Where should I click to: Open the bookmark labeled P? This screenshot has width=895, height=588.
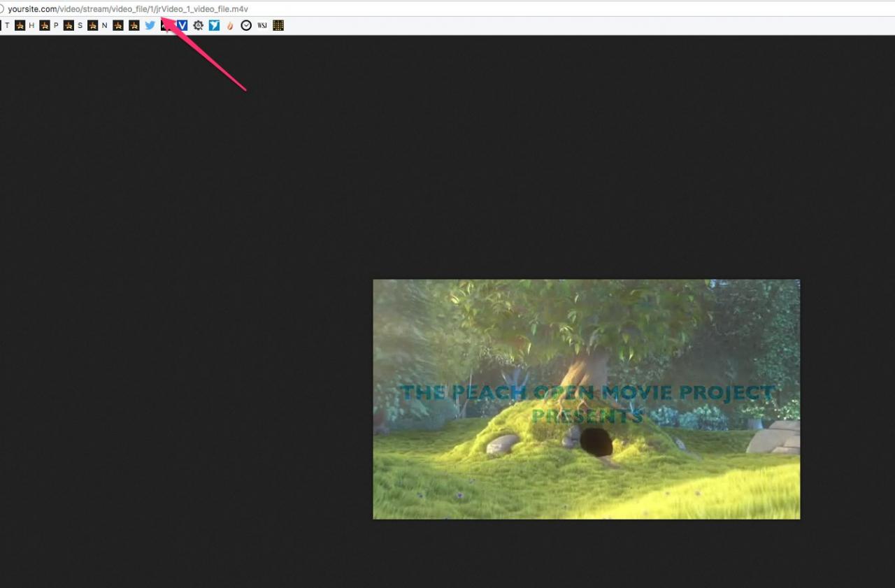(50, 25)
